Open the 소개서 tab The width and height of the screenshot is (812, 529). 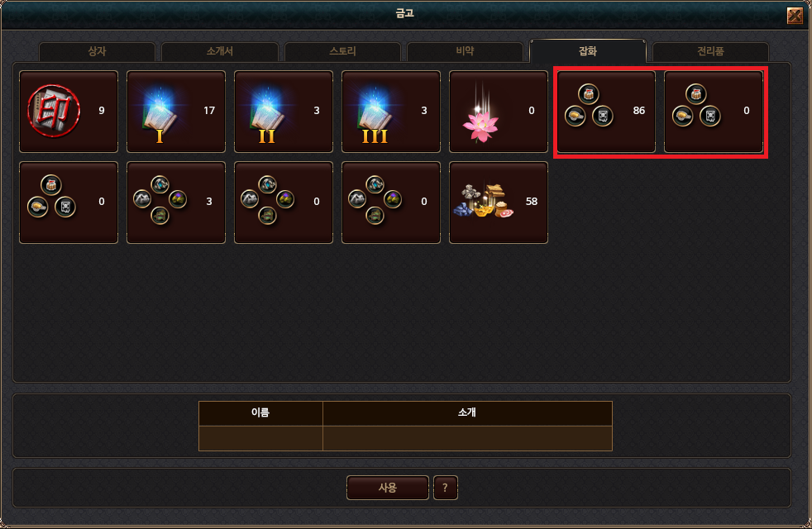coord(220,51)
